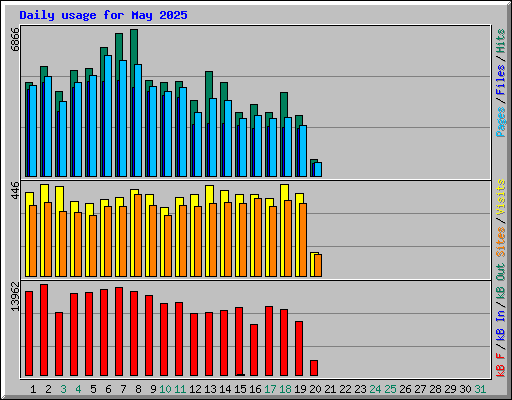Click day 16 on the x-axis
The height and width of the screenshot is (400, 512).
pyautogui.click(x=255, y=389)
